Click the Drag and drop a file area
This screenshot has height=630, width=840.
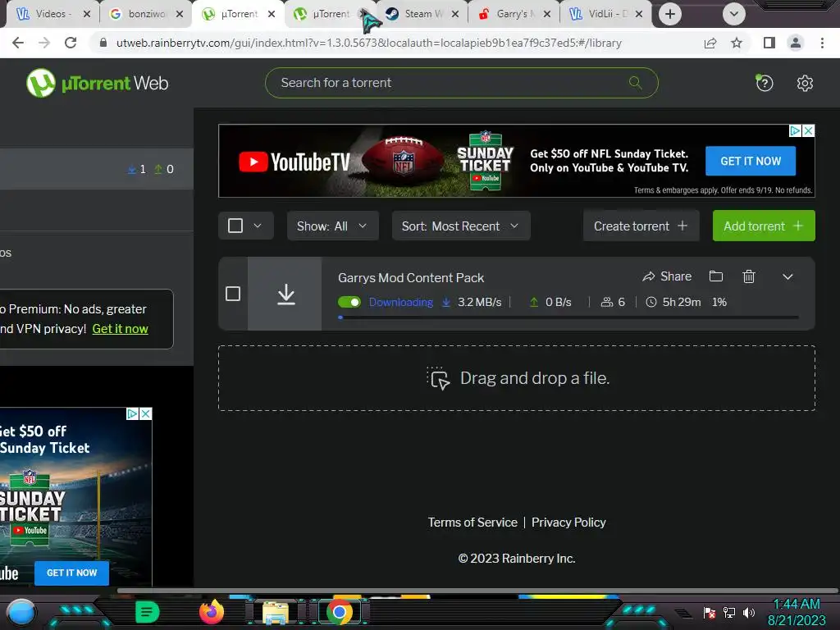click(x=517, y=378)
